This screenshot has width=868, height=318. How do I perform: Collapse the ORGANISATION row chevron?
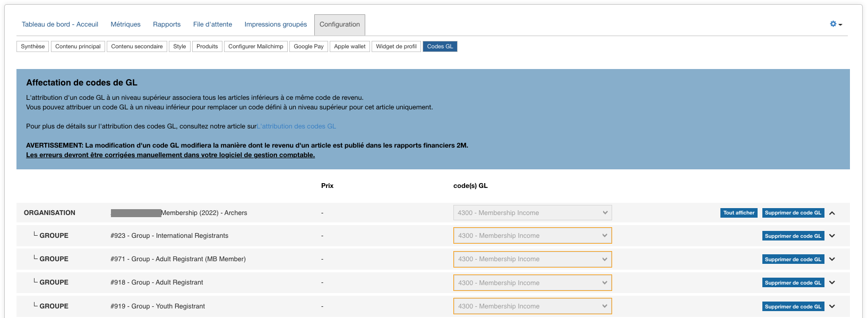click(832, 213)
